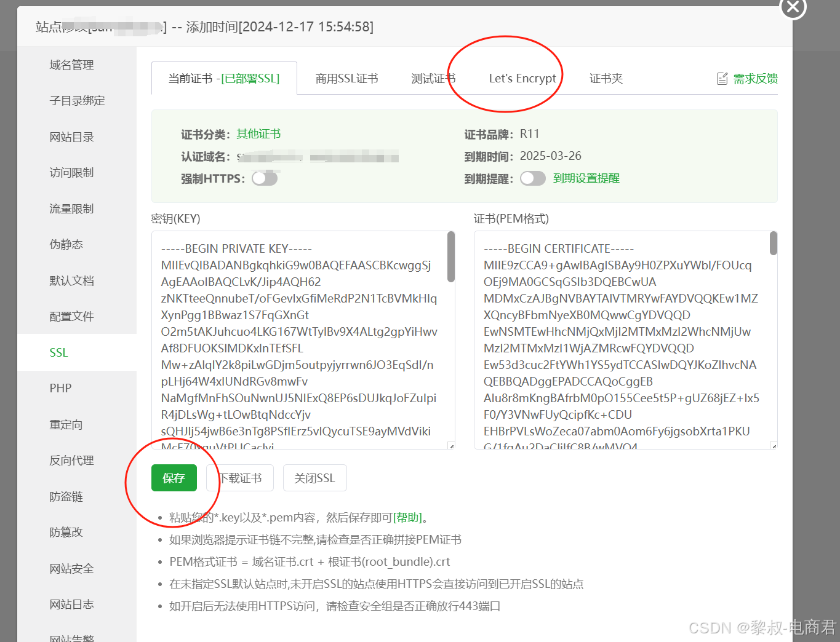
Task: Click the 关闭SSL button
Action: click(x=314, y=478)
